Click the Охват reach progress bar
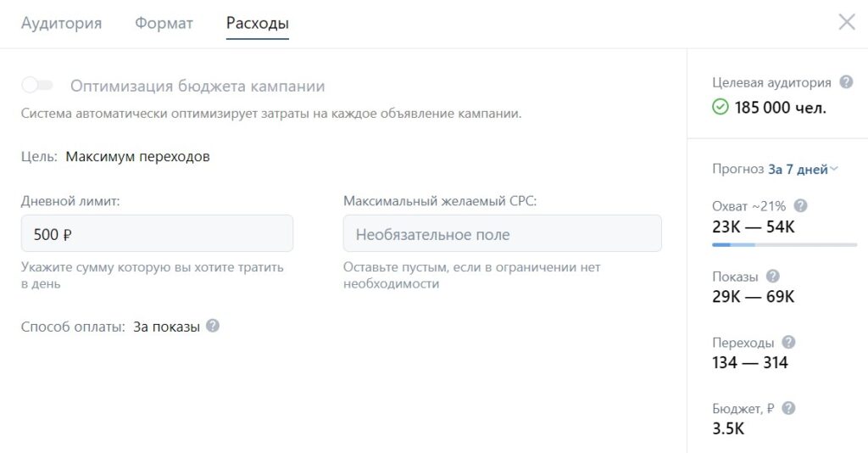The width and height of the screenshot is (868, 453). (x=784, y=245)
